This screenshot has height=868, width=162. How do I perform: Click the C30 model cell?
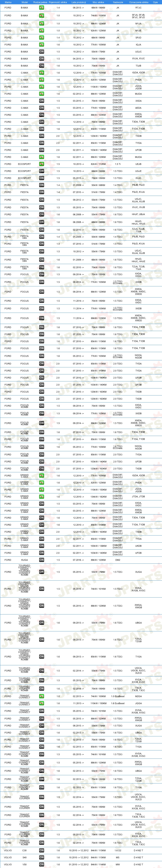click(25, 850)
